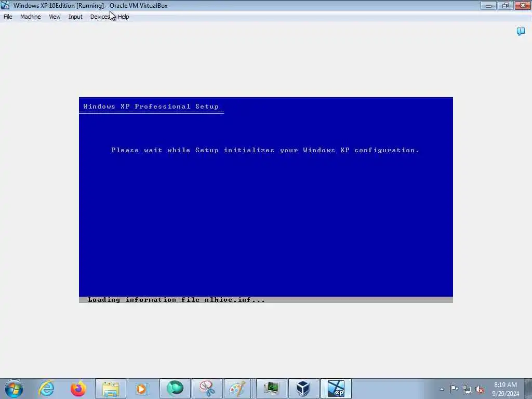The height and width of the screenshot is (399, 532).
Task: Open the Devices menu
Action: click(x=100, y=17)
